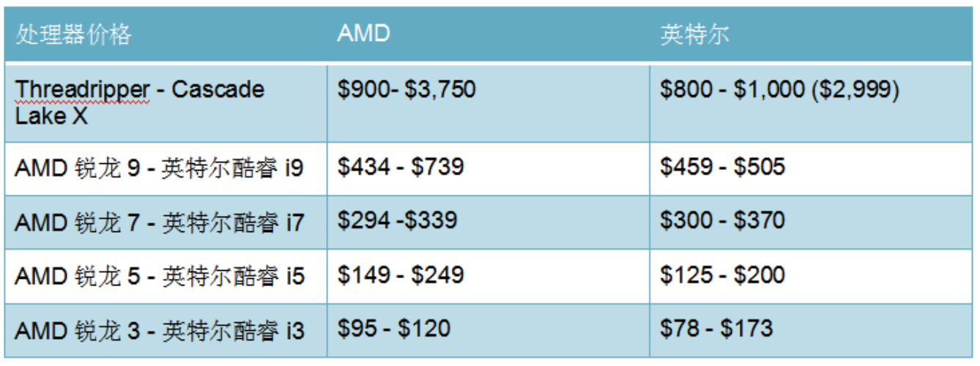Click the $78 - $173 cell

(x=812, y=331)
